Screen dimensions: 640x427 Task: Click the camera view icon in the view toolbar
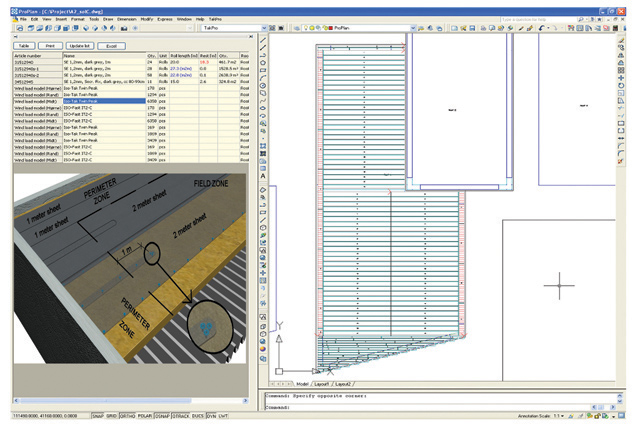pyautogui.click(x=124, y=28)
